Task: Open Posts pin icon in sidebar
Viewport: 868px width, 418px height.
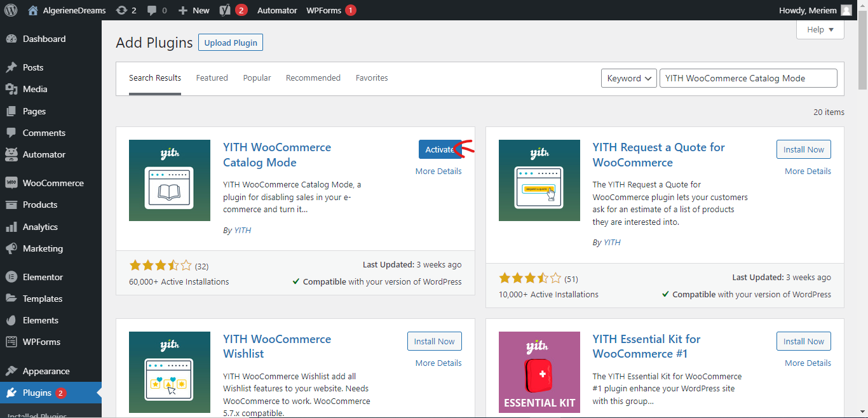Action: coord(11,67)
